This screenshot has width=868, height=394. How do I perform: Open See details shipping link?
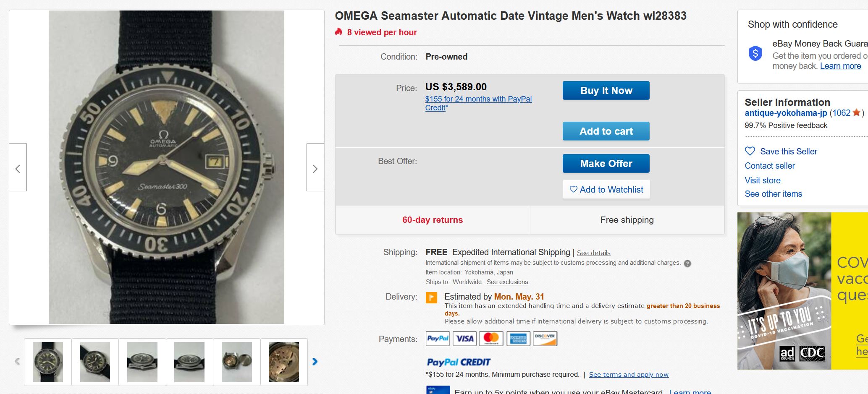click(593, 253)
